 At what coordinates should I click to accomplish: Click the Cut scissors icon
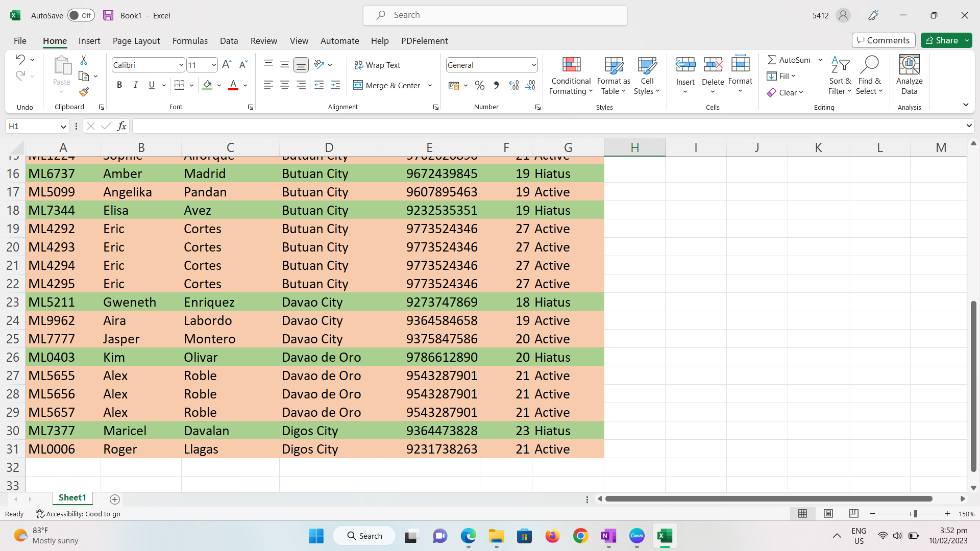(x=84, y=60)
